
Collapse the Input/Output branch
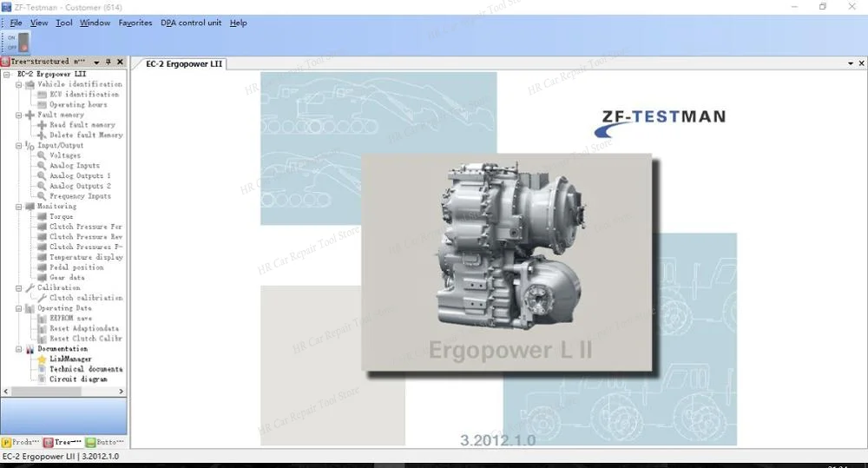pos(19,146)
